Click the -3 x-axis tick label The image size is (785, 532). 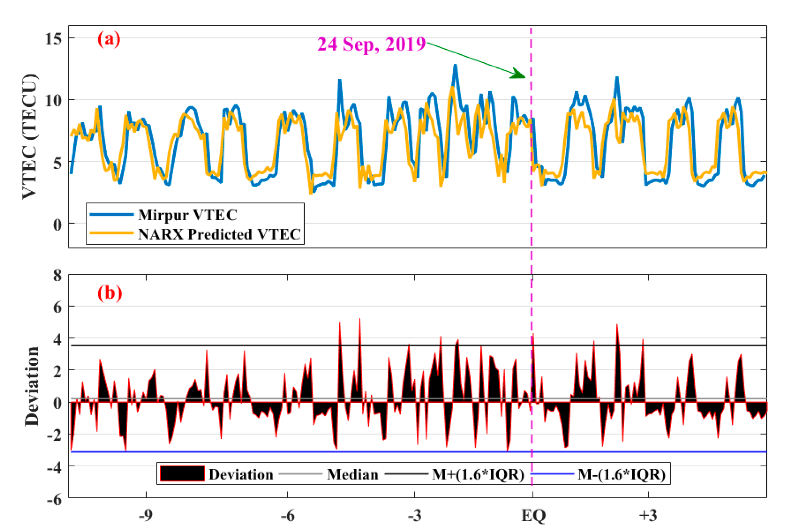[x=415, y=516]
